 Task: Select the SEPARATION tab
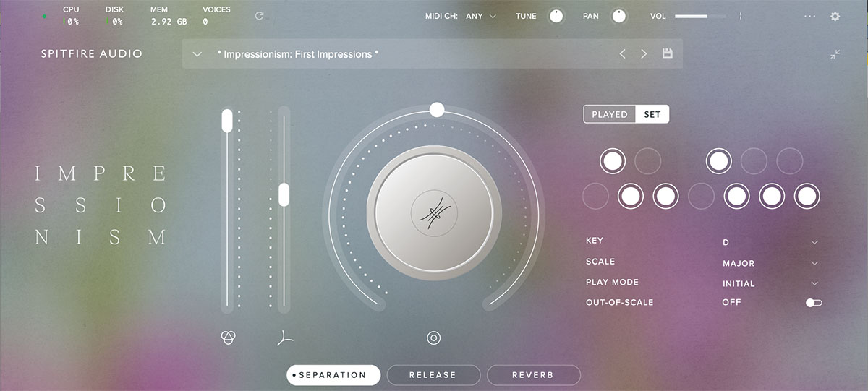tap(333, 375)
